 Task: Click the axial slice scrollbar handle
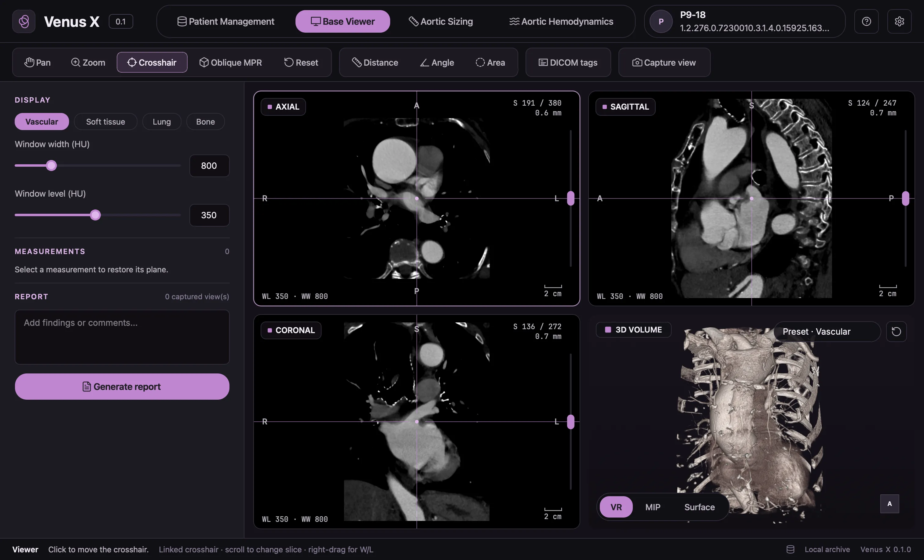click(x=570, y=198)
